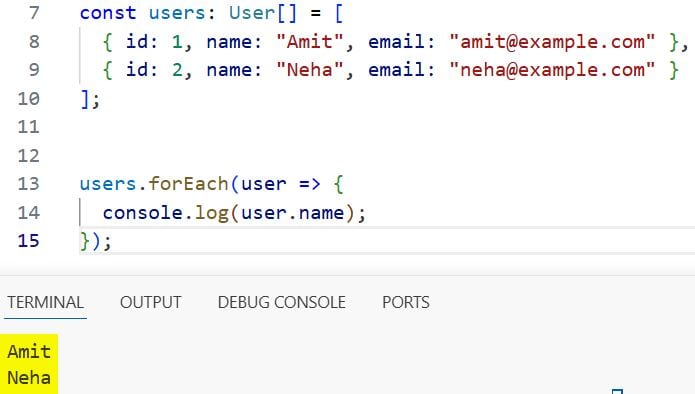Click 'console' on line 14
The height and width of the screenshot is (394, 695).
[x=143, y=213]
